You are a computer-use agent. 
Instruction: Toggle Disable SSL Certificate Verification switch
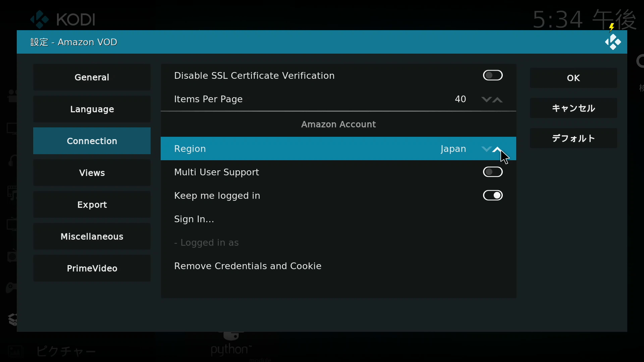[493, 75]
